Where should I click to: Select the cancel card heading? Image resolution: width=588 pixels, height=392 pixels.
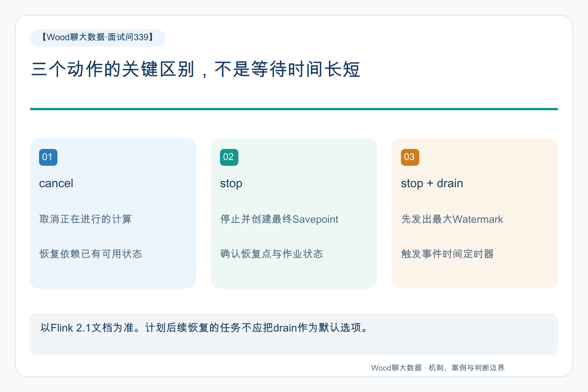pos(56,183)
